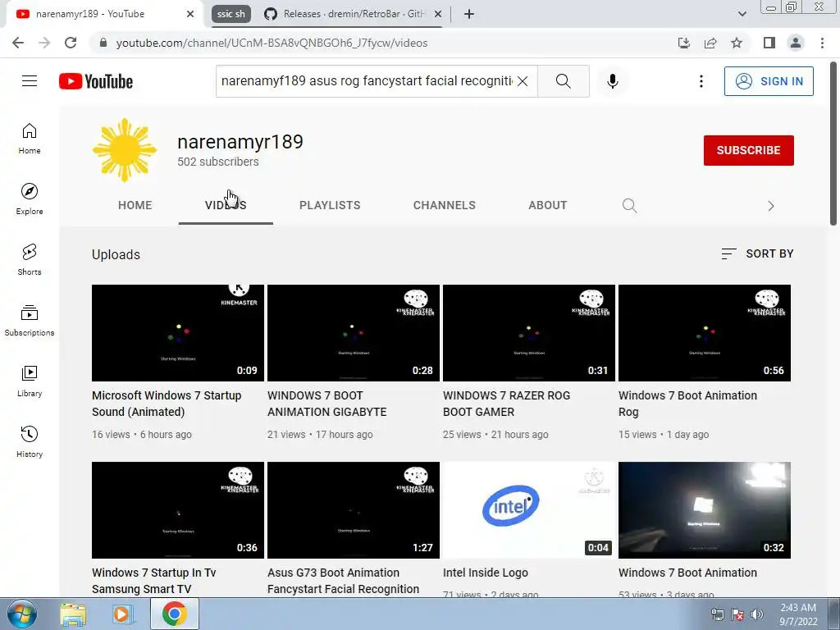Viewport: 840px width, 630px height.
Task: Play the 0:31 Razer ROG thumbnail
Action: [x=529, y=333]
